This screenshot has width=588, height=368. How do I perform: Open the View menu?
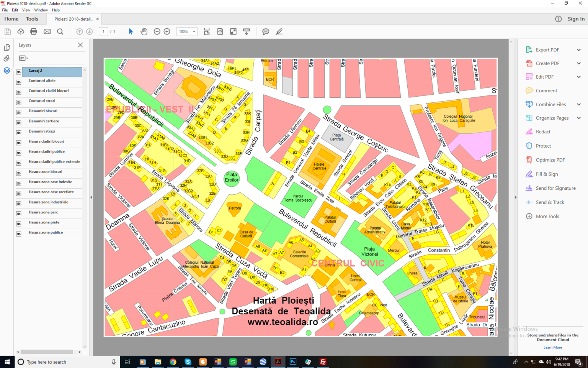tap(26, 10)
